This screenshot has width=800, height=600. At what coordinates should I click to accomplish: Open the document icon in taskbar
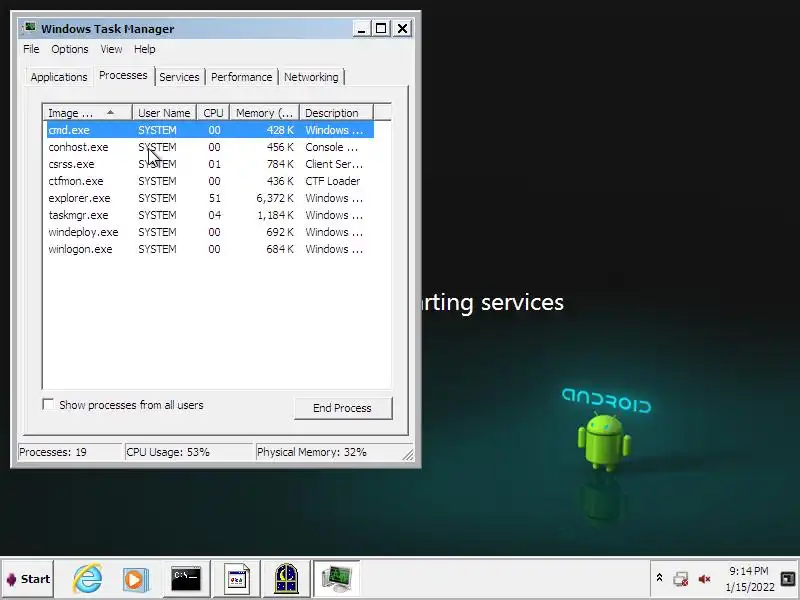[237, 579]
